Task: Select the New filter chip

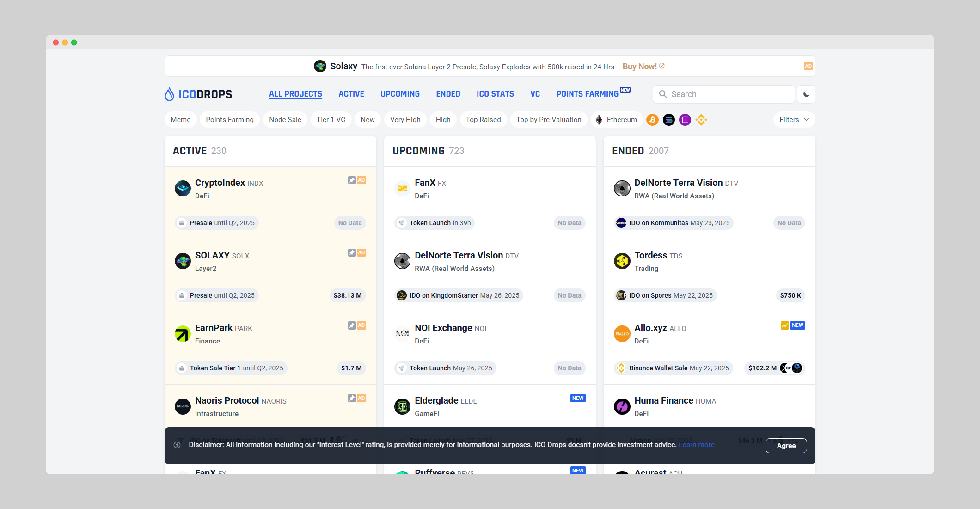Action: coord(367,120)
